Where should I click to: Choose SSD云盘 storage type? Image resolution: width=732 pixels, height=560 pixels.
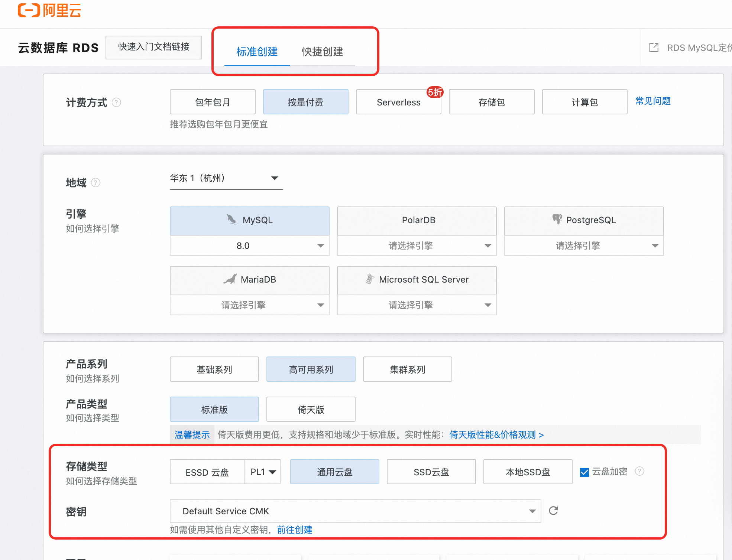431,472
